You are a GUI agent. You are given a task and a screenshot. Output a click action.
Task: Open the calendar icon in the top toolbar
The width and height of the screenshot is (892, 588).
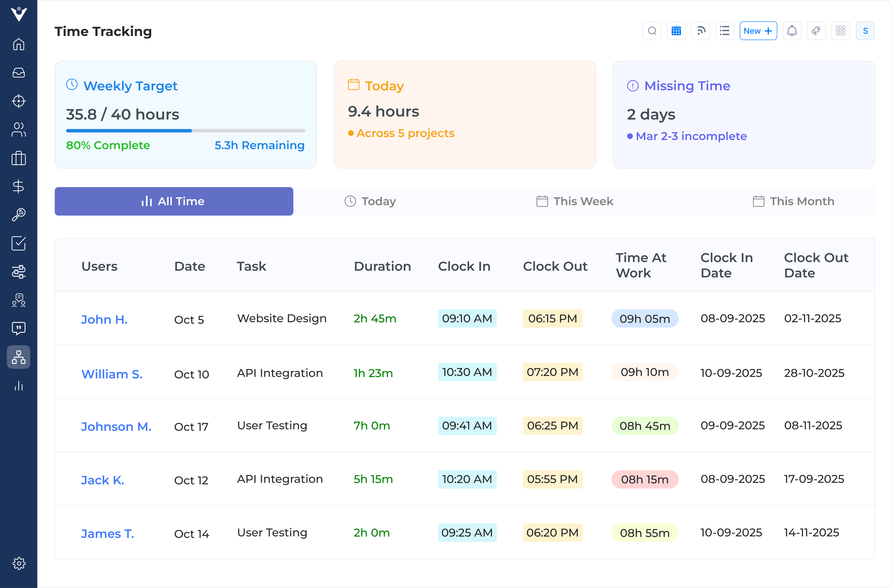[676, 30]
